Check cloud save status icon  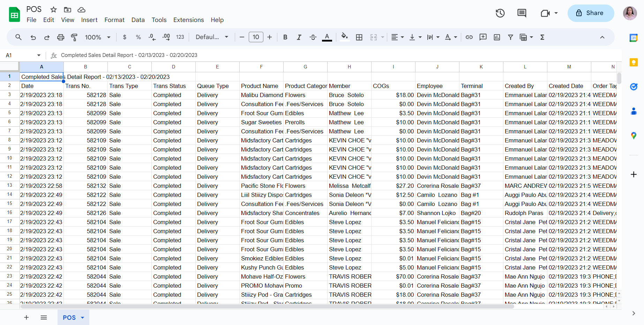pos(81,9)
